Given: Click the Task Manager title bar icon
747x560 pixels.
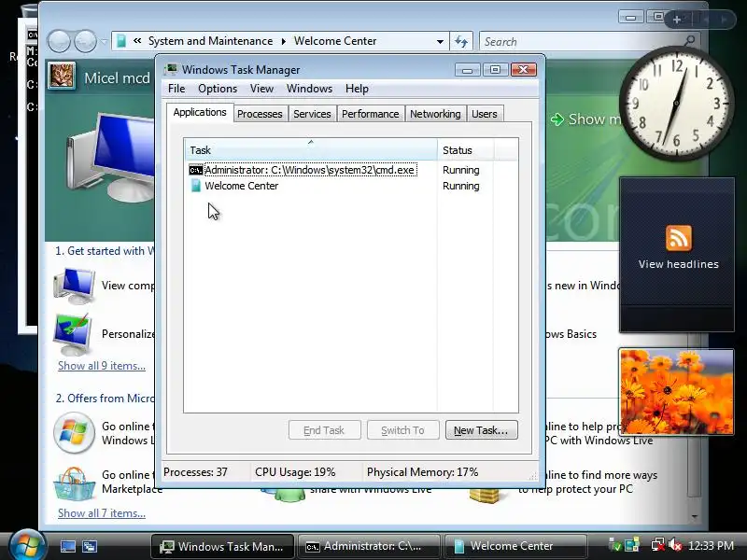Looking at the screenshot, I should point(171,69).
